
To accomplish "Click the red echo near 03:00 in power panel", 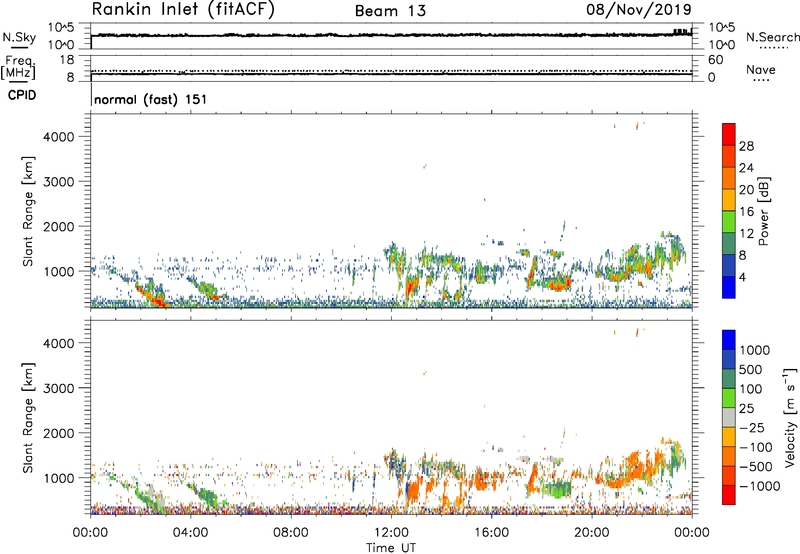I will tap(159, 303).
